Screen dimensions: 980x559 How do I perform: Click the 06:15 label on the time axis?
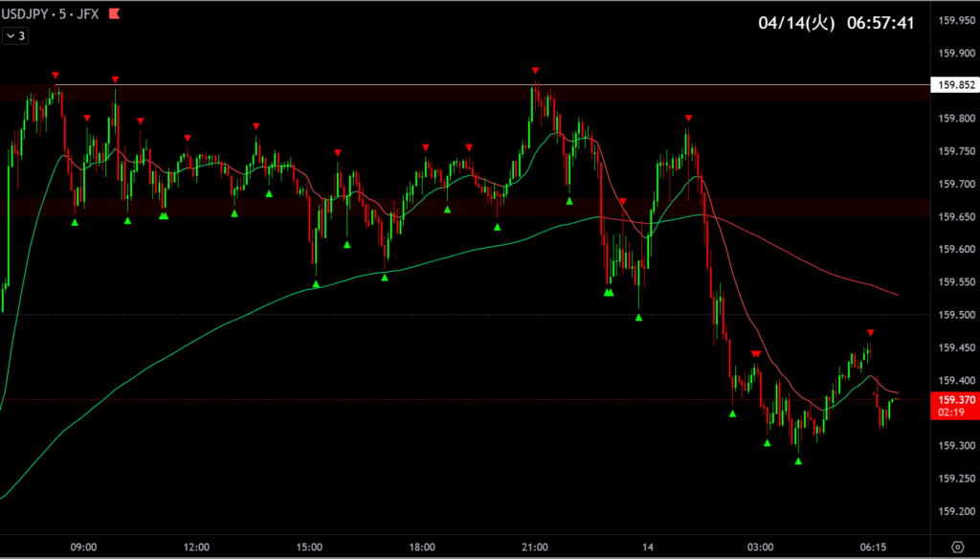tap(873, 547)
